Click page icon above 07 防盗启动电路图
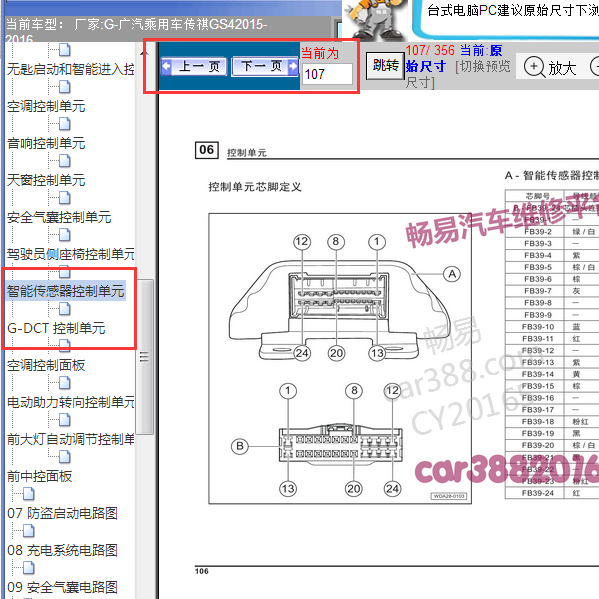 (x=28, y=494)
